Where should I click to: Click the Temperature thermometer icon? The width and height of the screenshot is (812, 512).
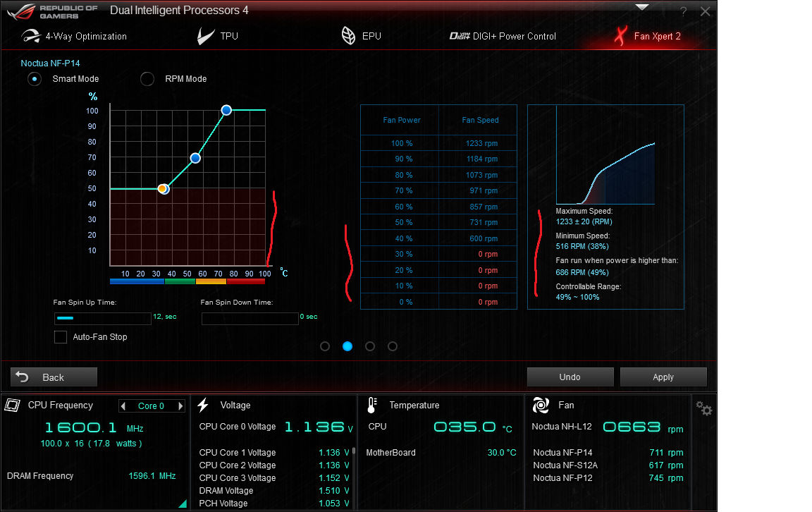372,406
